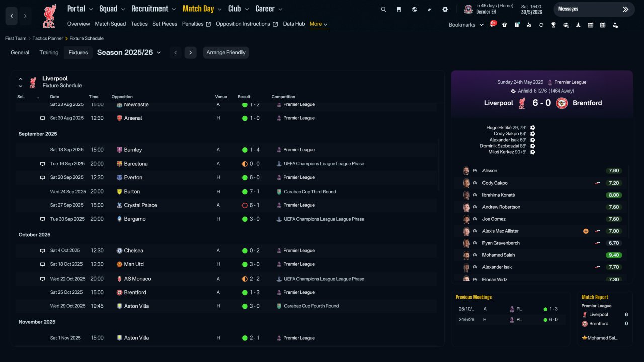Image resolution: width=644 pixels, height=362 pixels.
Task: Expand the More submenu dropdown
Action: click(319, 24)
